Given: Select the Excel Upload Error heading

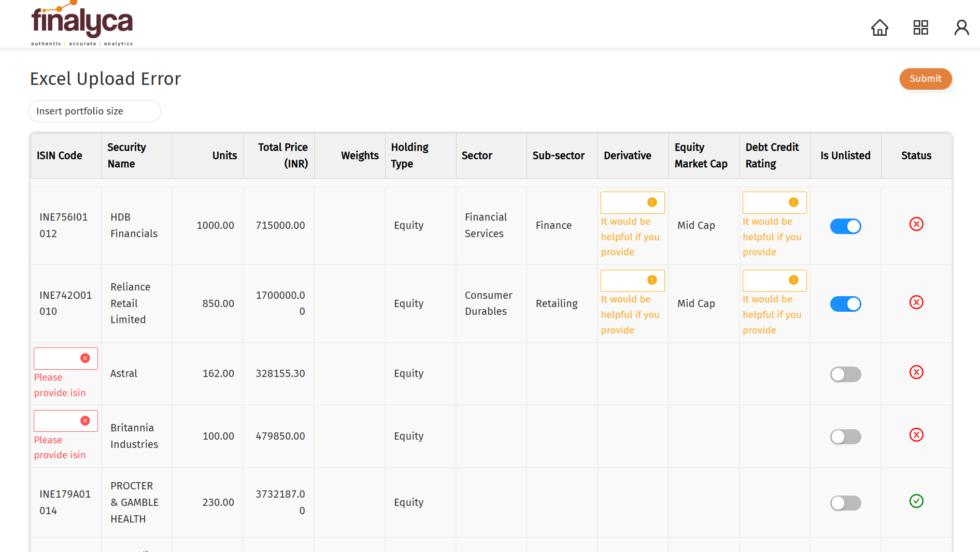Looking at the screenshot, I should [x=105, y=79].
